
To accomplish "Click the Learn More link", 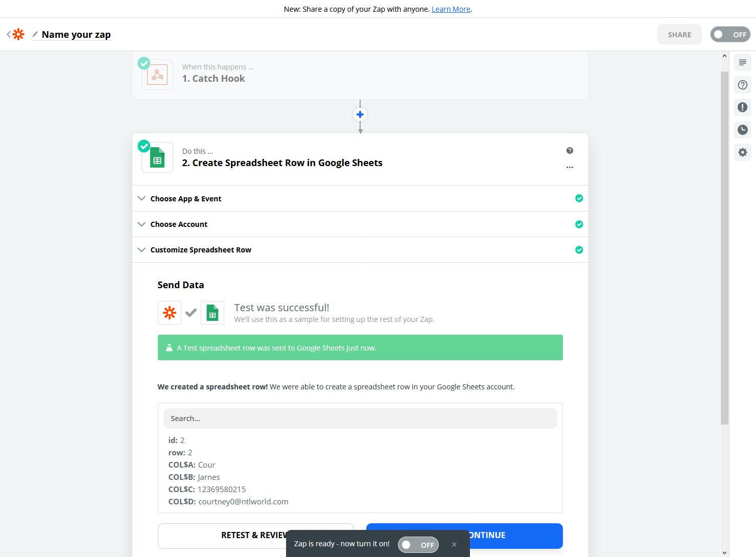I will [x=451, y=9].
